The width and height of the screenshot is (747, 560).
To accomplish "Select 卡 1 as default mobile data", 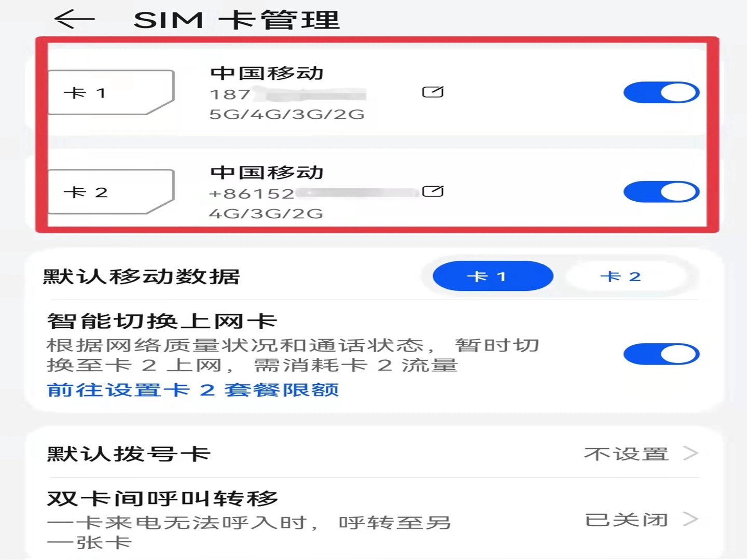I will pos(492,276).
